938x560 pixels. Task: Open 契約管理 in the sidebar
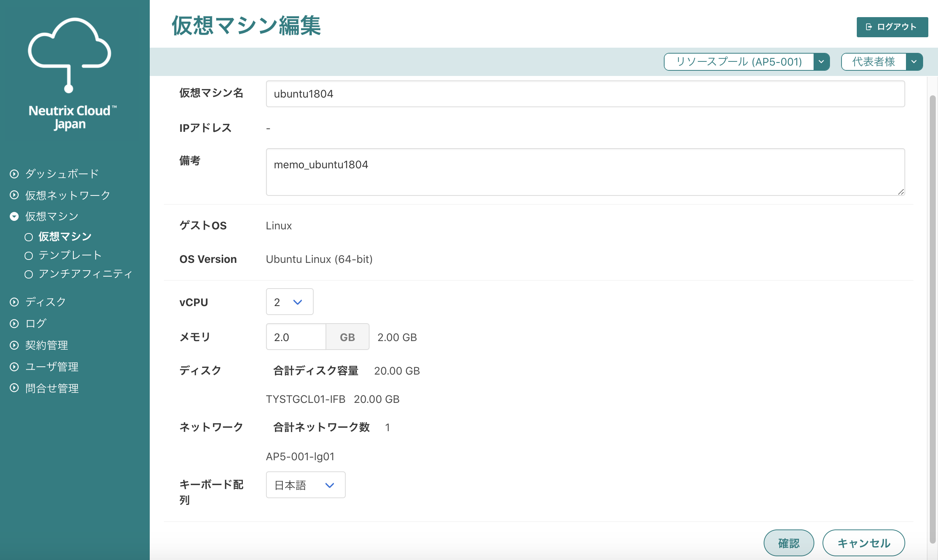(x=47, y=345)
